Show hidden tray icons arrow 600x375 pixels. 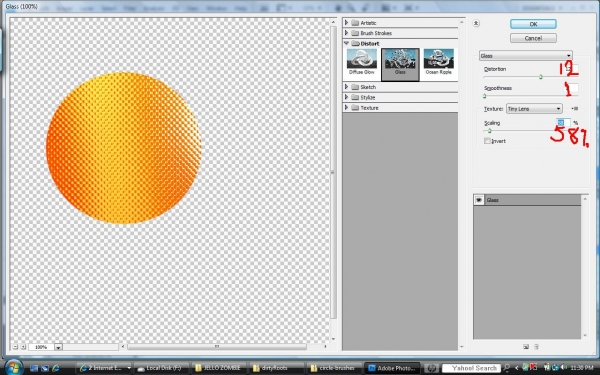pyautogui.click(x=517, y=368)
